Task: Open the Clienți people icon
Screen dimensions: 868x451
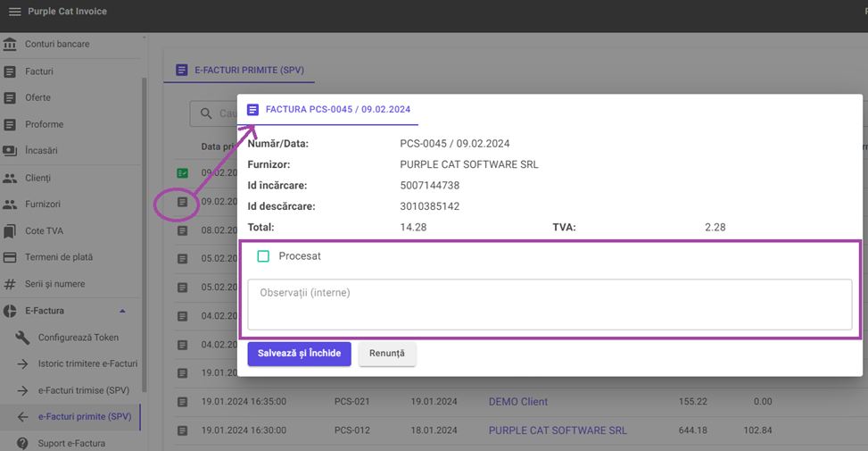Action: (x=10, y=178)
